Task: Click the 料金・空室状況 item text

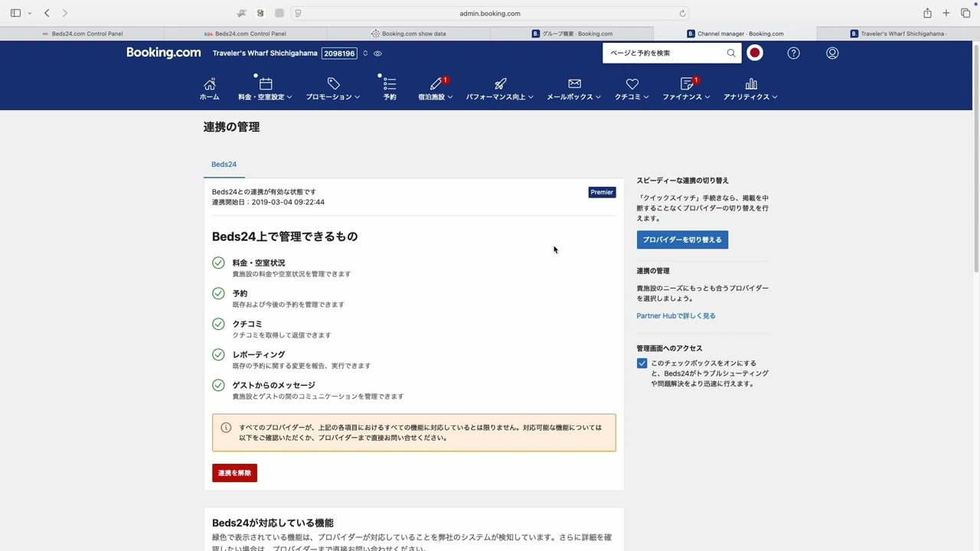Action: tap(259, 262)
